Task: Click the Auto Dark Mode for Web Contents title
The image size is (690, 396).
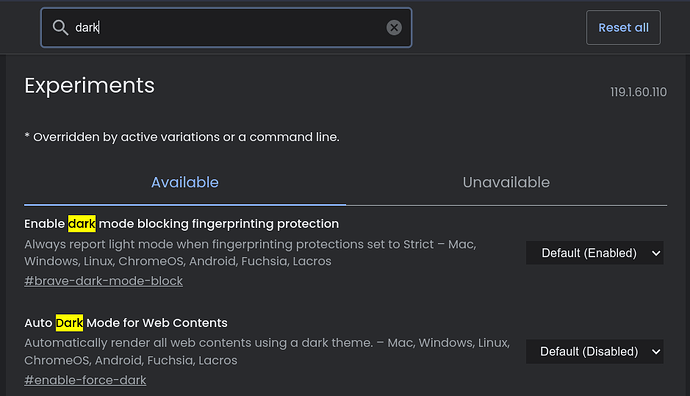Action: click(126, 323)
